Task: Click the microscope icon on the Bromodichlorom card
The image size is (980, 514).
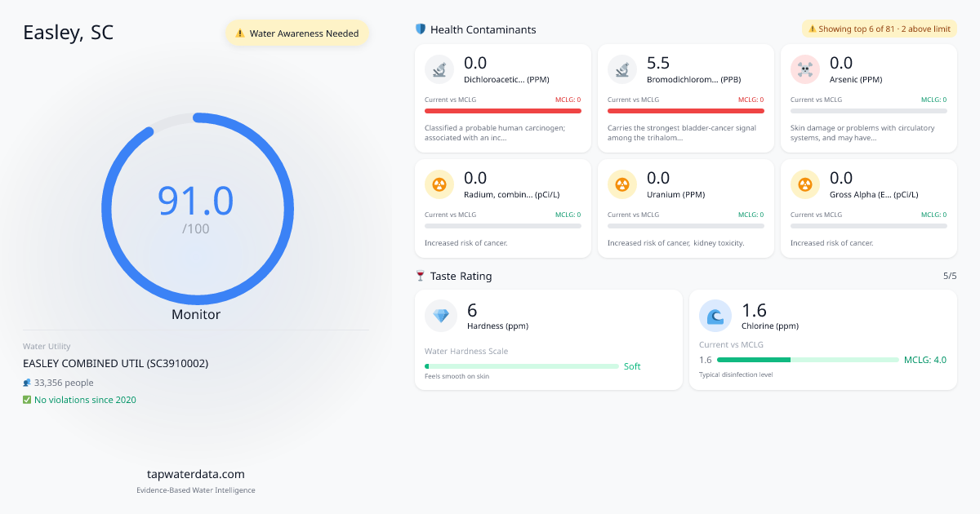Action: tap(622, 70)
